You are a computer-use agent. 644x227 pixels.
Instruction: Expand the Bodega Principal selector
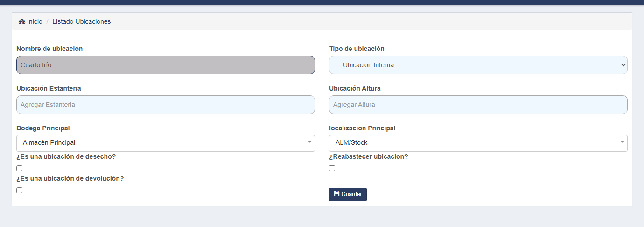tap(166, 143)
